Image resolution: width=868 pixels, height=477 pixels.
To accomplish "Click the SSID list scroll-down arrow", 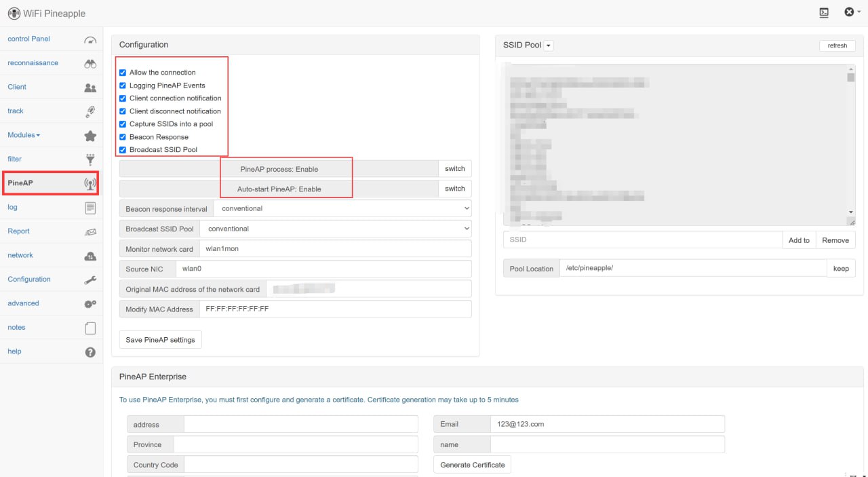I will 850,212.
